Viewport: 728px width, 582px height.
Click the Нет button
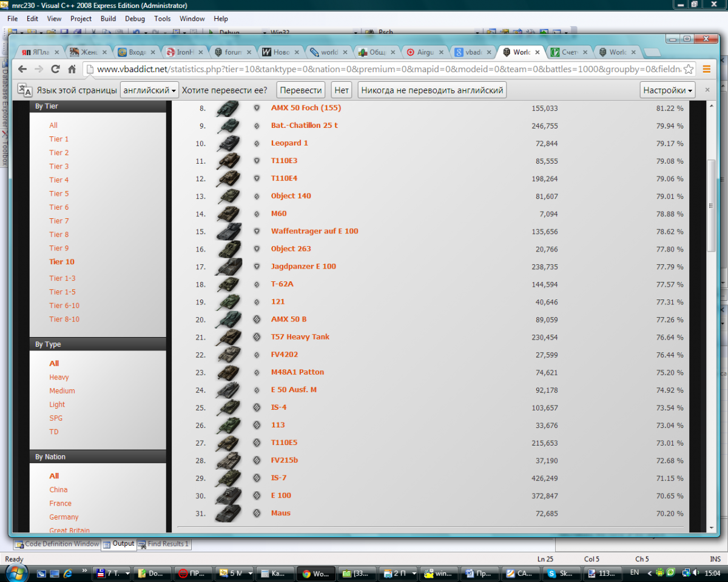pos(342,90)
